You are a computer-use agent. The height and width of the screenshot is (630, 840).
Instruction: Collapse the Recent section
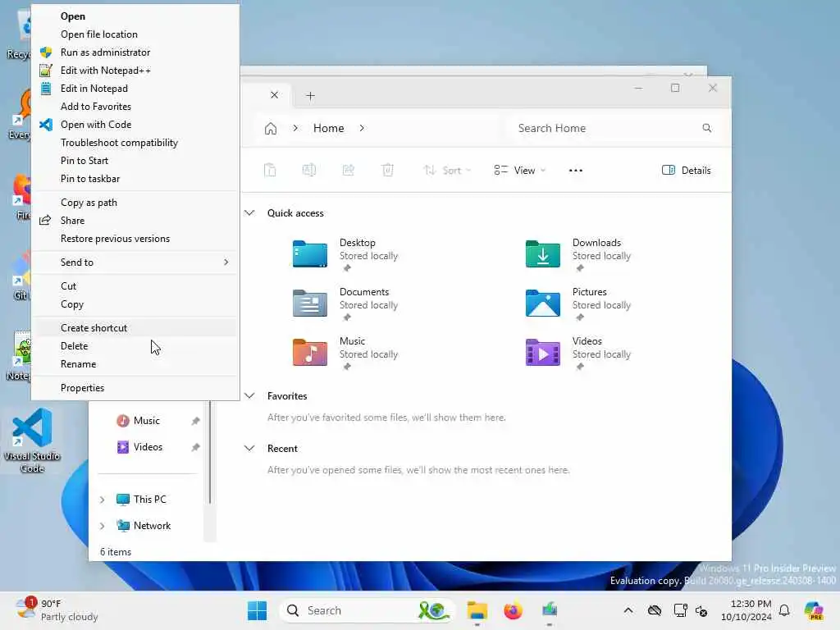(249, 449)
